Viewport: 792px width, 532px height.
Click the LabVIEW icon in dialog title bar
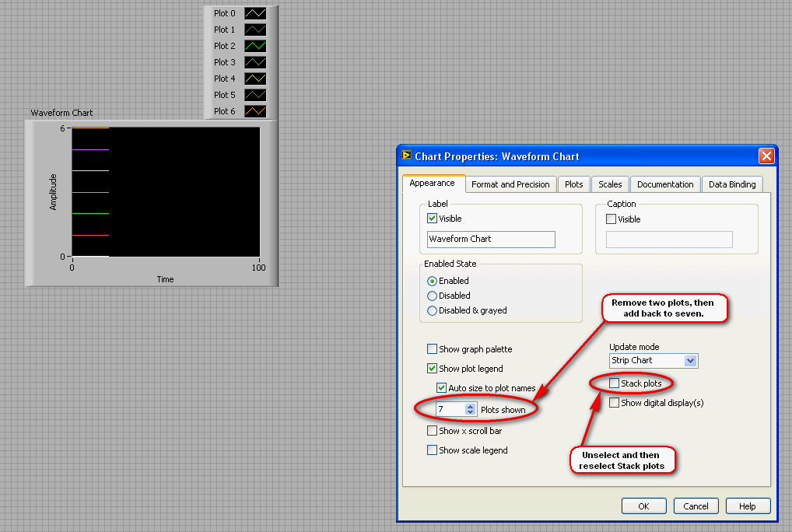point(406,156)
